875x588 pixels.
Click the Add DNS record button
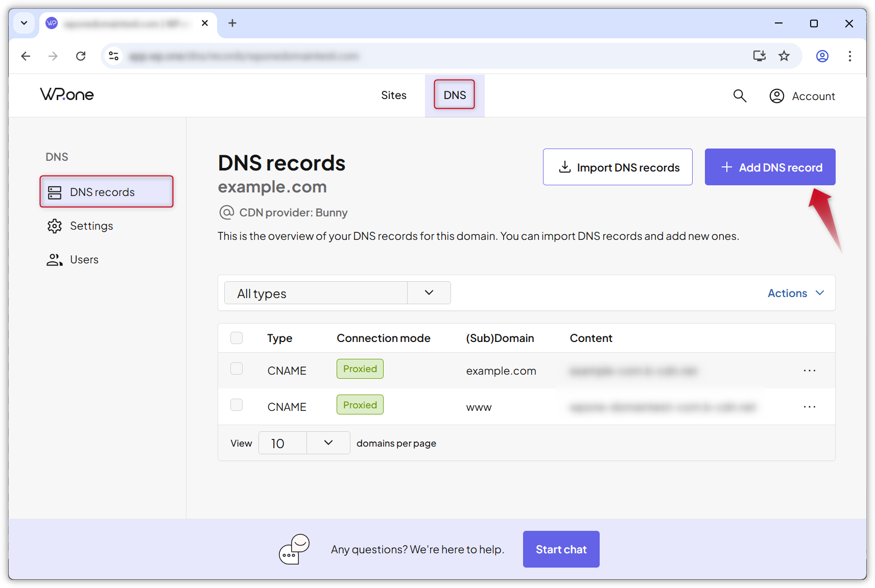(x=770, y=167)
